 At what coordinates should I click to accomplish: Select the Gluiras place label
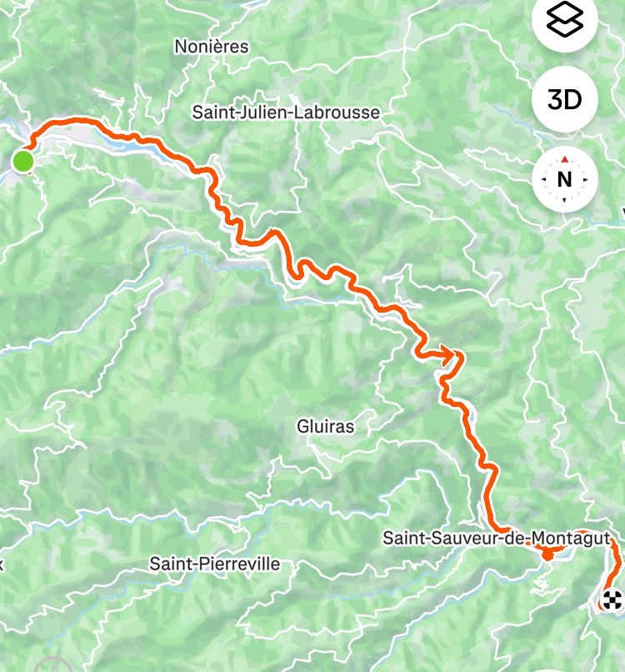pos(326,426)
